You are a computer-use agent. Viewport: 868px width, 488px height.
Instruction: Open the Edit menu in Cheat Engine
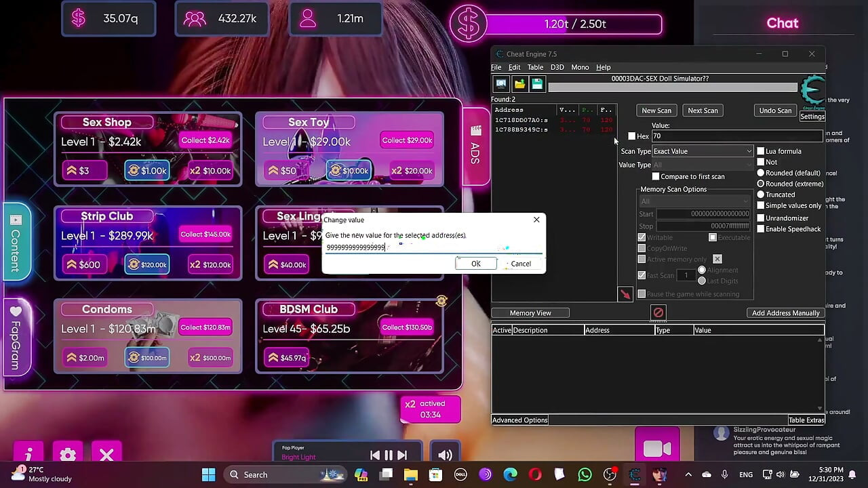pyautogui.click(x=515, y=67)
